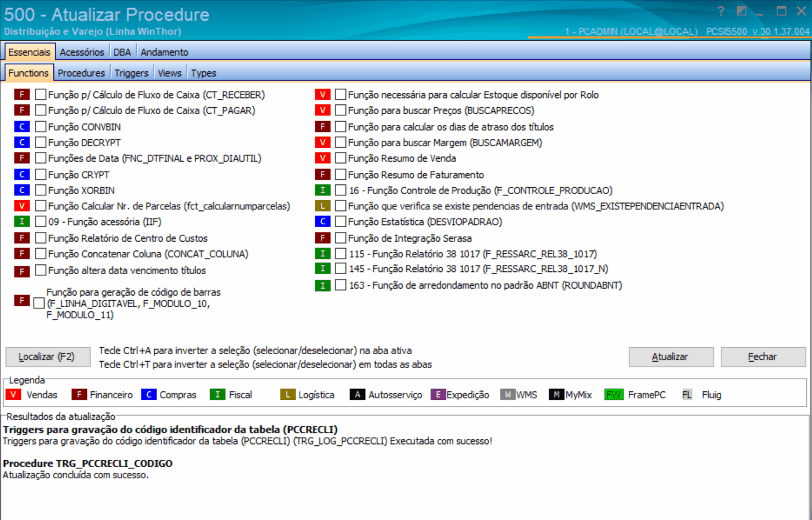Click L icon beside WMS_EXISTEPENDENCIAENTRADA function
This screenshot has height=520, width=812.
coord(323,206)
